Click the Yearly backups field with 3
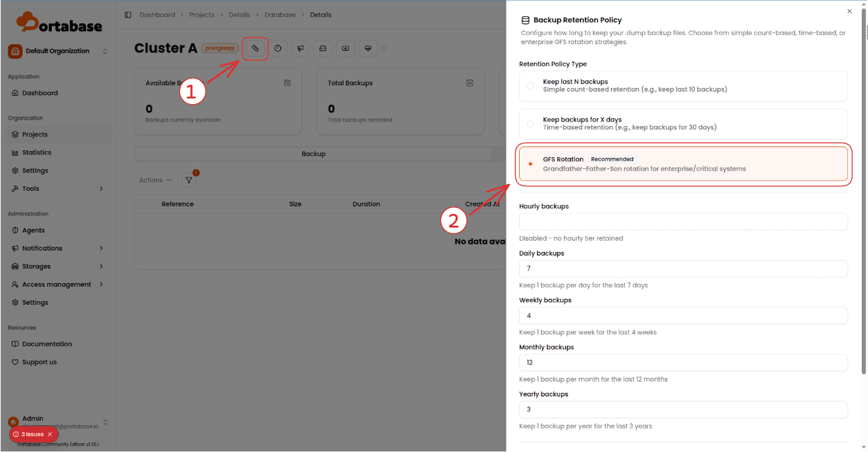 683,410
